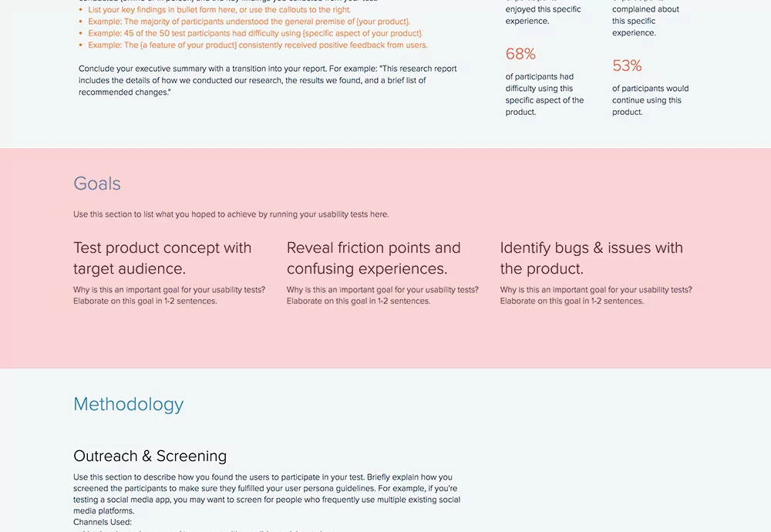Click the "Conclude your executive summary" paragraph
This screenshot has width=771, height=532.
tap(268, 80)
